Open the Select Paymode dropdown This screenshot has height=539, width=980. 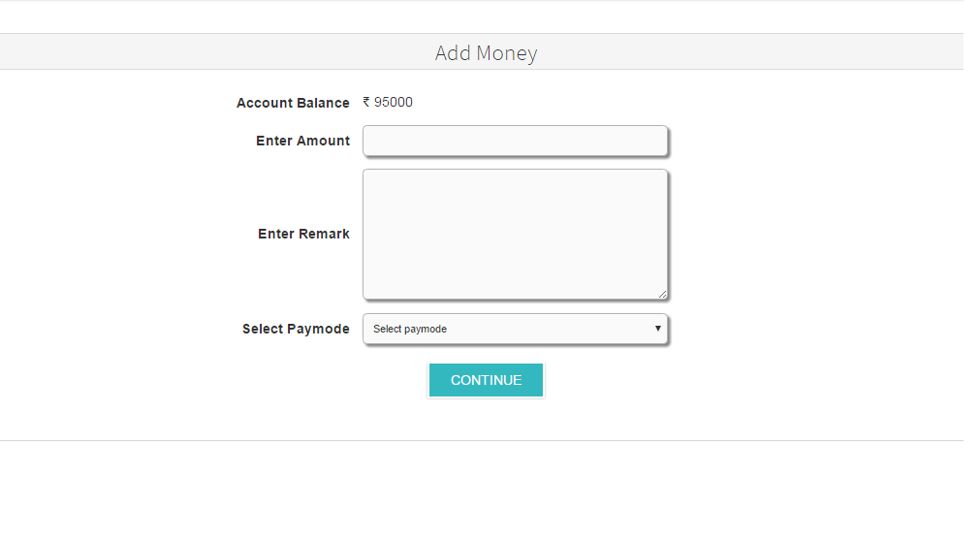515,329
